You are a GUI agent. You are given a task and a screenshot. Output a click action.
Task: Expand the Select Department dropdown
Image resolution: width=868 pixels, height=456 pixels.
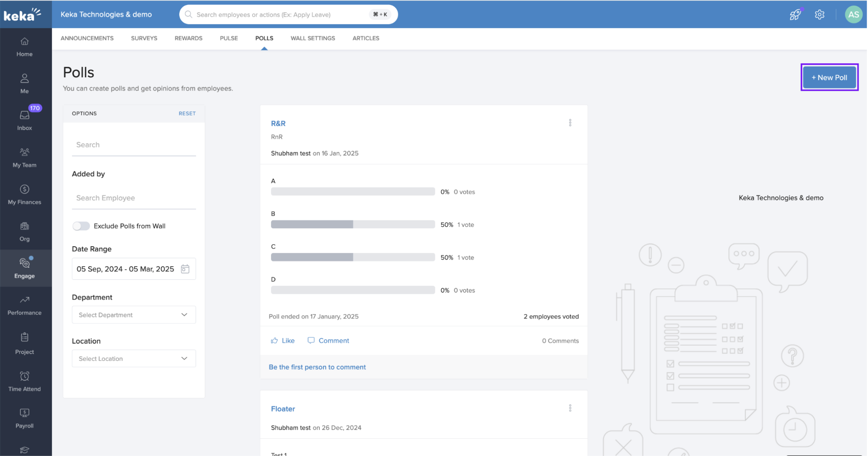click(x=134, y=315)
